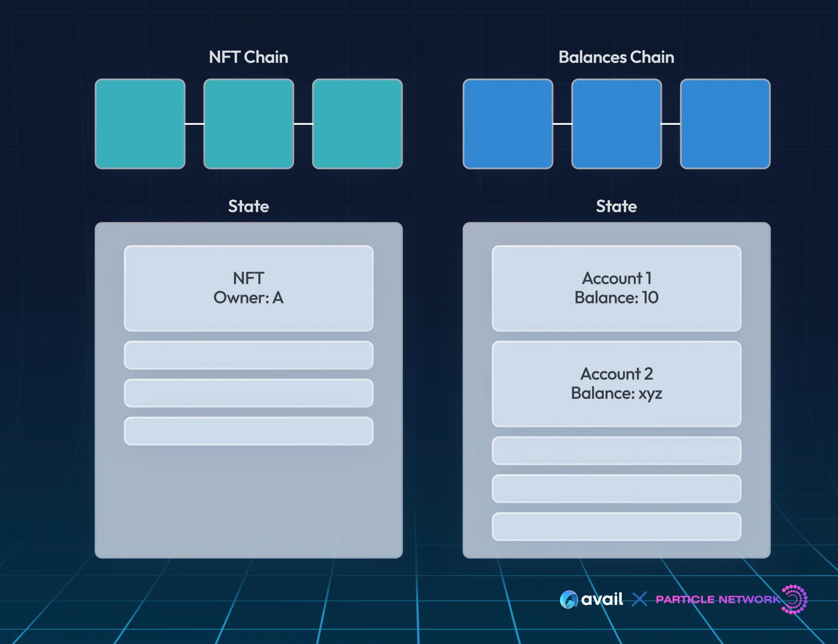Click the Particle Network spiral logo
The width and height of the screenshot is (838, 644).
point(794,599)
